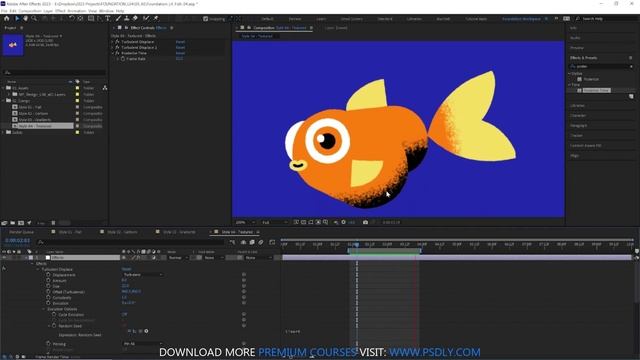Screen dimensions: 640x360
Task: Select the Clone Stamp tool
Action: tap(127, 18)
